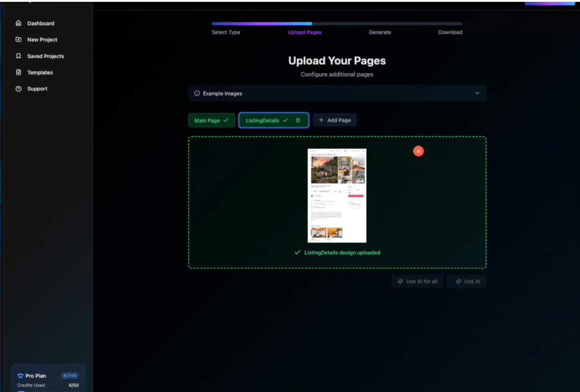Open the ListingDetails design thumbnail preview
Screen dimensions: 580x392
pyautogui.click(x=337, y=195)
